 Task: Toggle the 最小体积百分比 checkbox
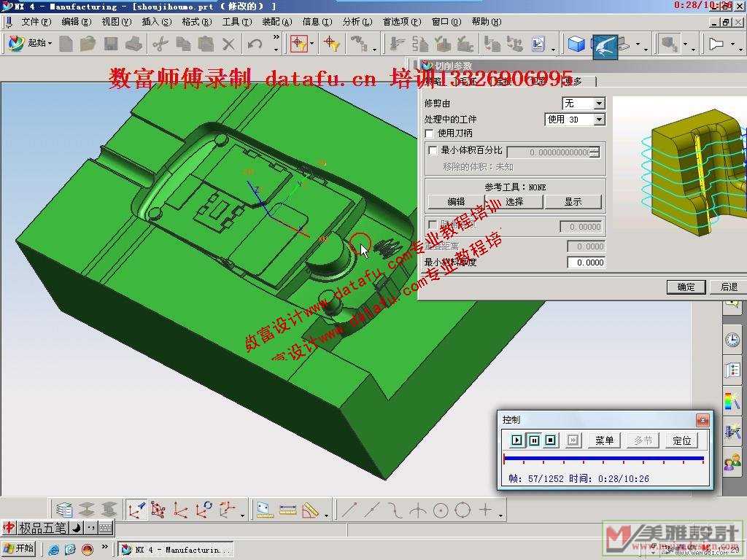click(433, 150)
